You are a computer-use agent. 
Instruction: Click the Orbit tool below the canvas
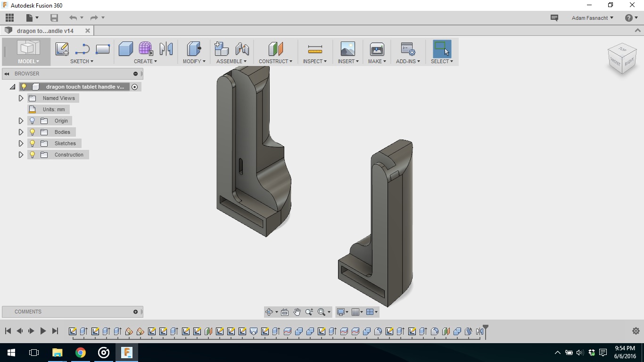(x=268, y=312)
